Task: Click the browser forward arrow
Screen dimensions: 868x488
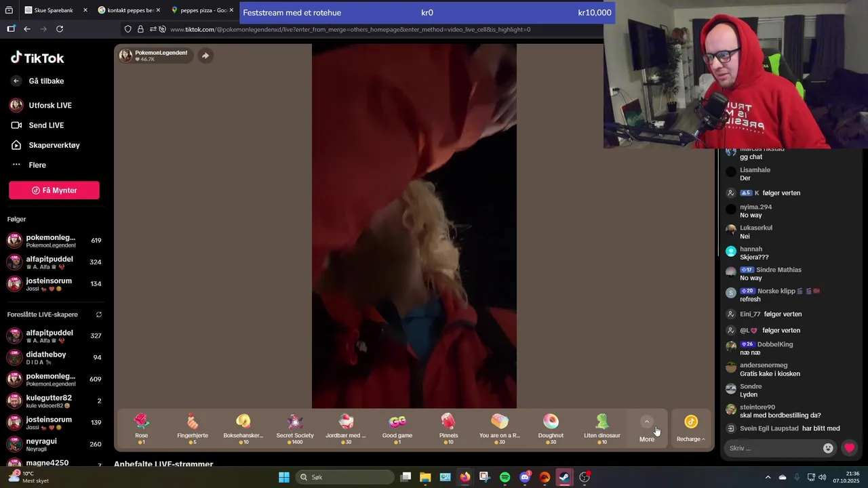Action: point(43,29)
